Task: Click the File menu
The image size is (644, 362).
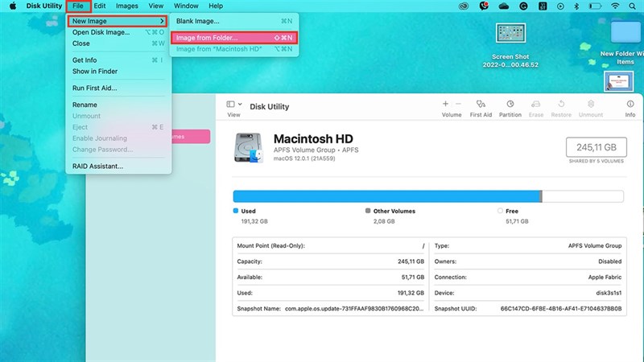Action: [77, 6]
